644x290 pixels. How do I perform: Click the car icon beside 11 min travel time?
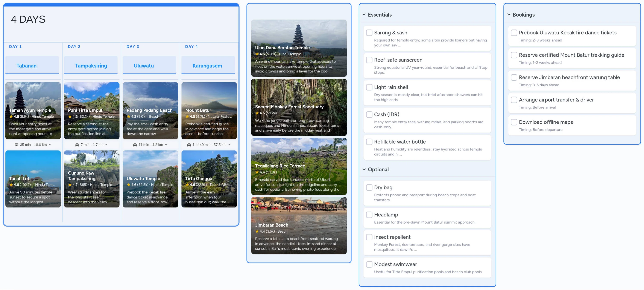click(135, 145)
